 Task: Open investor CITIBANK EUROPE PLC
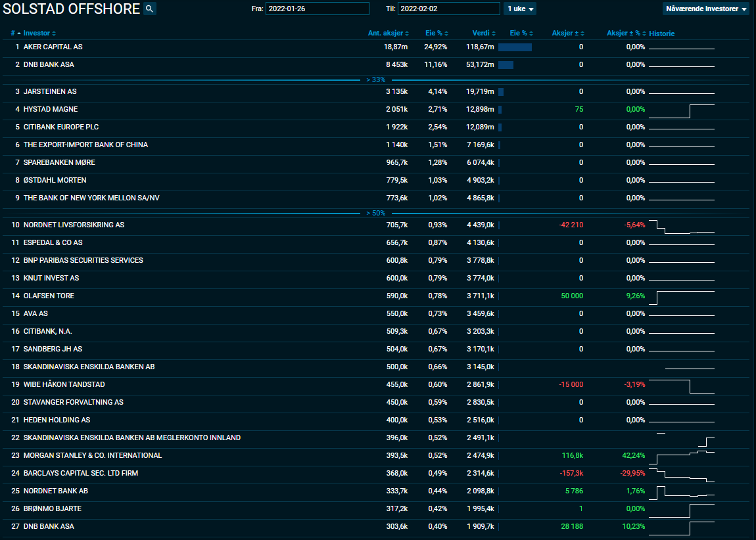[x=61, y=127]
